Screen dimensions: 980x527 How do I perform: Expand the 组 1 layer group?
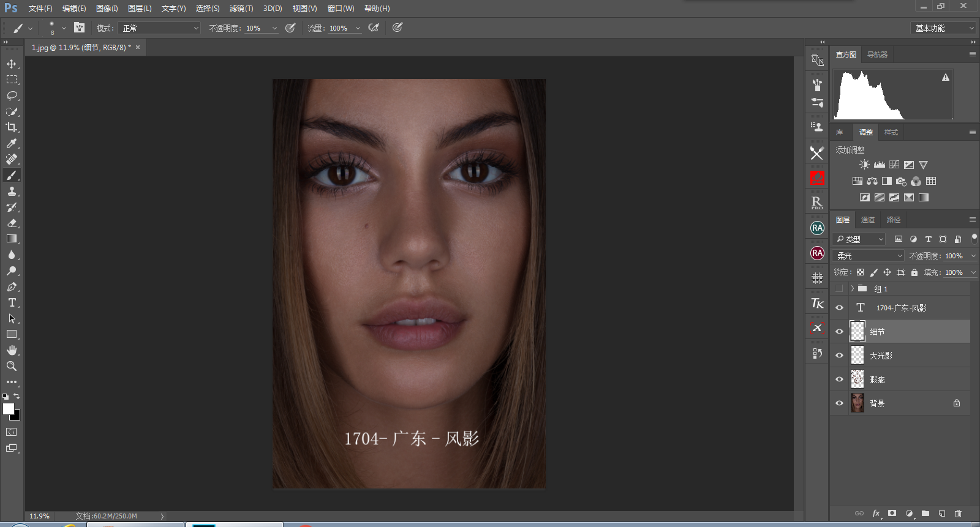(x=852, y=288)
